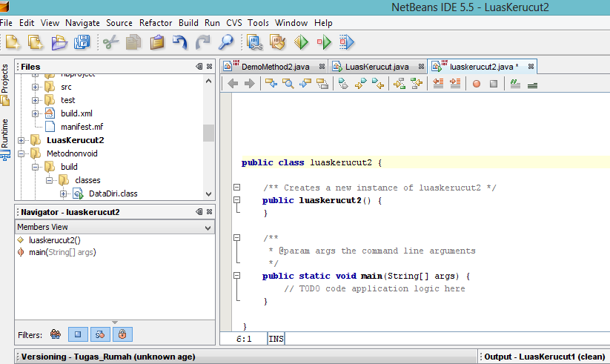Click the Find magnifier icon in main toolbar

[225, 42]
